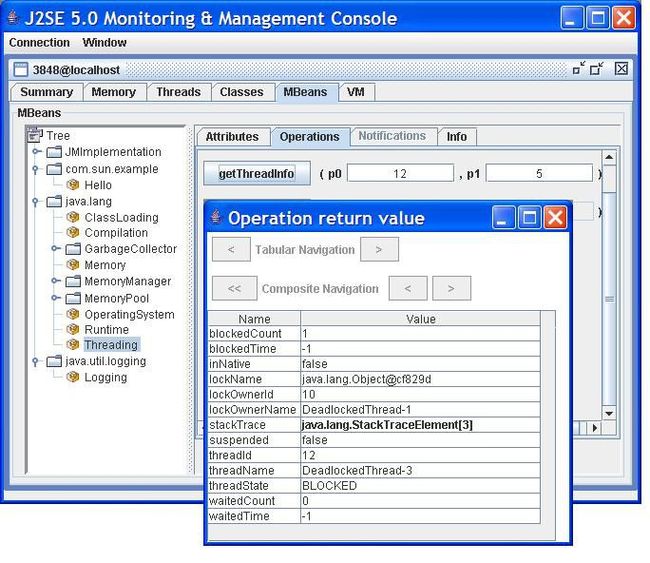The image size is (650, 563).
Task: Click the operations panel scroll up arrow
Action: [x=609, y=157]
